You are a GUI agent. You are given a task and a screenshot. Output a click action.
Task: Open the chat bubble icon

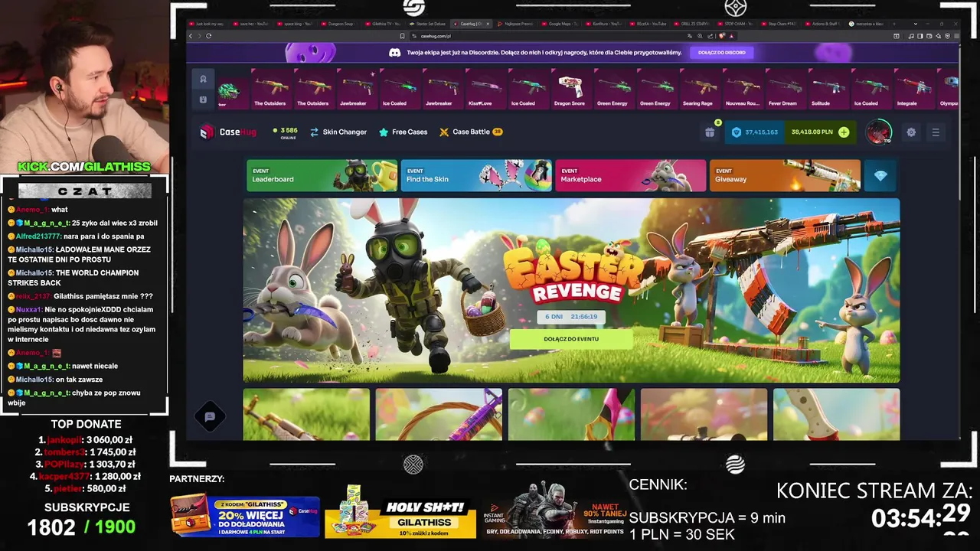tap(210, 416)
